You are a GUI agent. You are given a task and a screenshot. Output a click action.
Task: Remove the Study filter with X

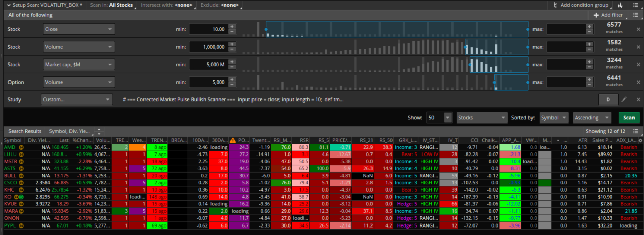638,100
